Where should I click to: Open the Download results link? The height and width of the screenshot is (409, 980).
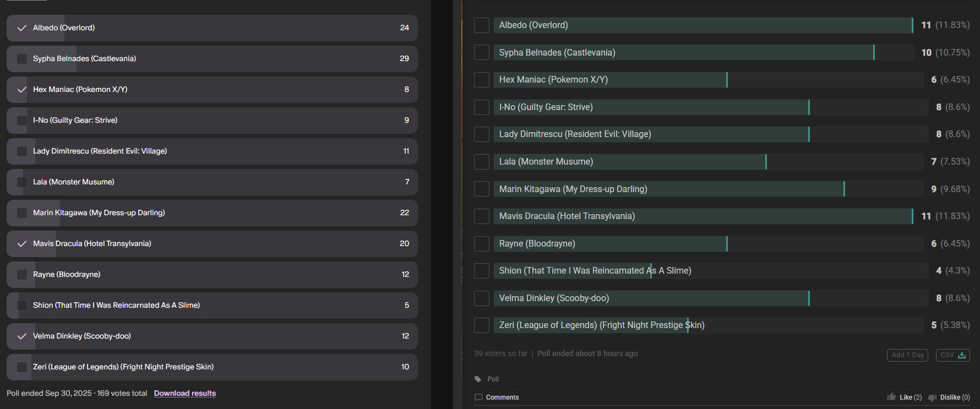click(x=185, y=393)
